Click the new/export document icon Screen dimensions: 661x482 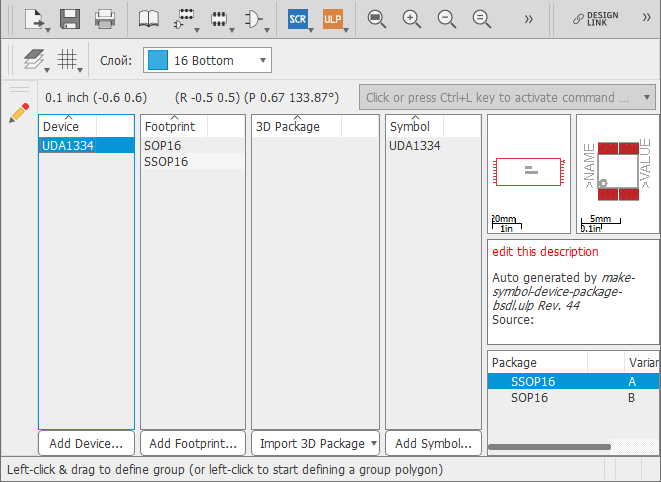pos(33,19)
